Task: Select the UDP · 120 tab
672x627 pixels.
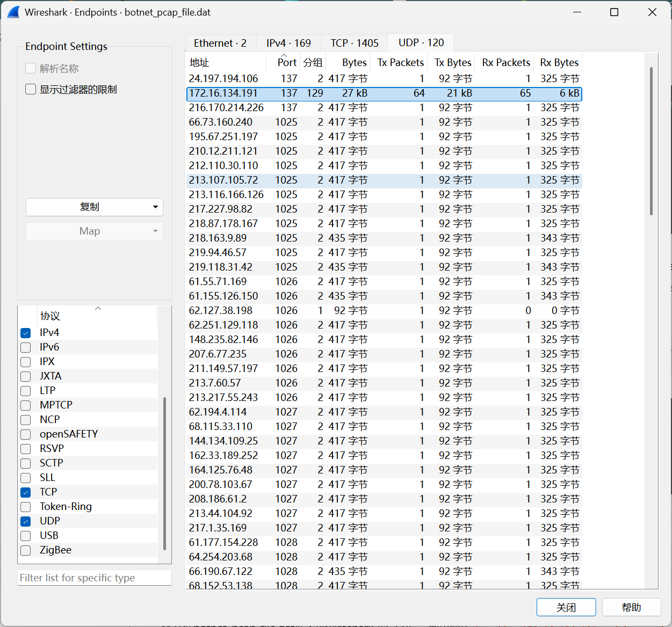Action: (421, 42)
